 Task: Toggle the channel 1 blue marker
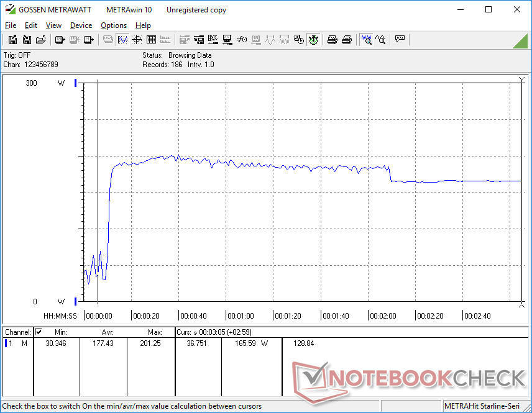[x=76, y=83]
